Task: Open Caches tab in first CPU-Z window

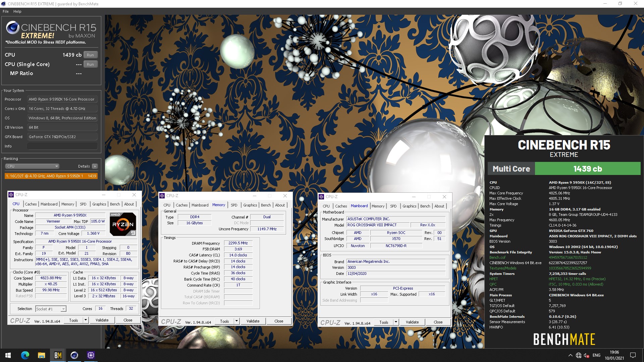Action: click(x=31, y=204)
